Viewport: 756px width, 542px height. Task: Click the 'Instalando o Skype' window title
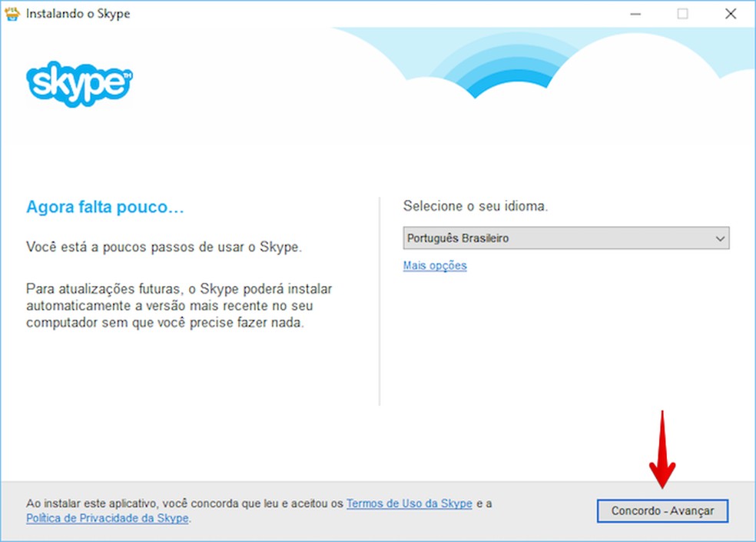[x=78, y=14]
